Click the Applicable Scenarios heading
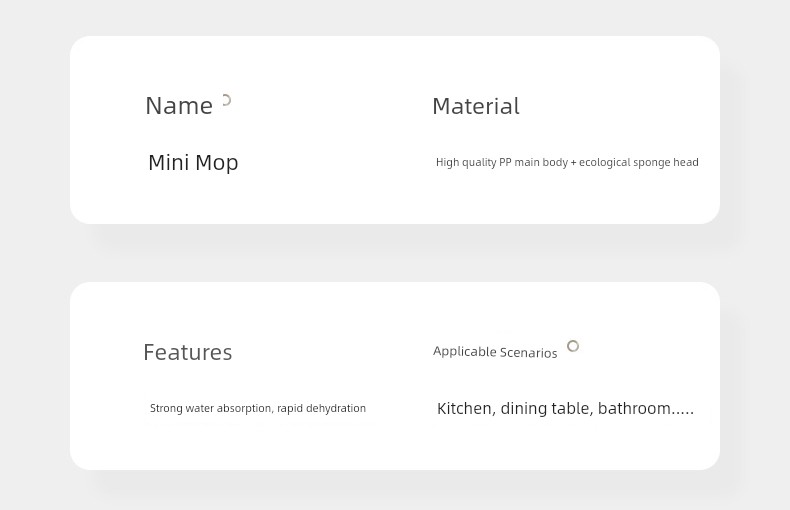The height and width of the screenshot is (510, 790). point(495,352)
